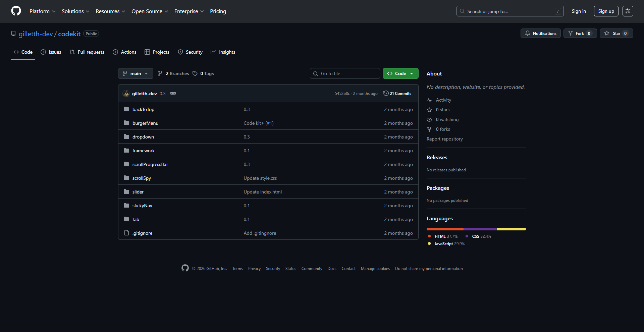This screenshot has height=332, width=644.
Task: Click the Sign up button
Action: 606,11
